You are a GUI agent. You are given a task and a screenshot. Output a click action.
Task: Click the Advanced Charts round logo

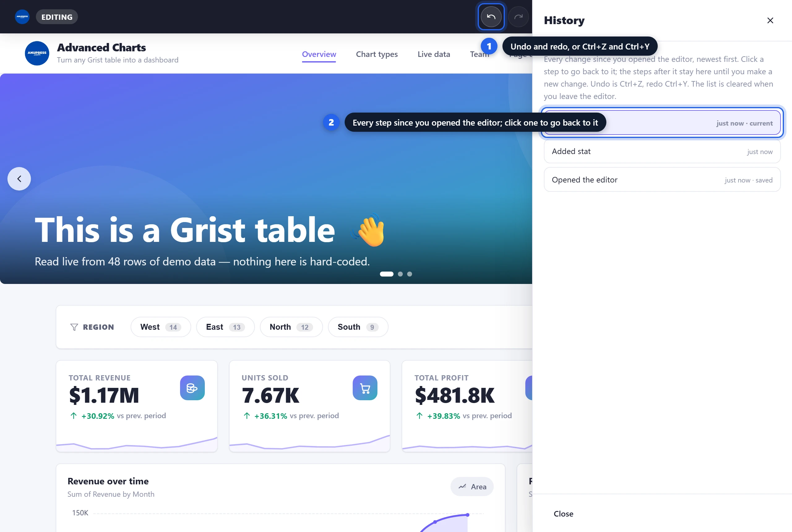tap(37, 53)
